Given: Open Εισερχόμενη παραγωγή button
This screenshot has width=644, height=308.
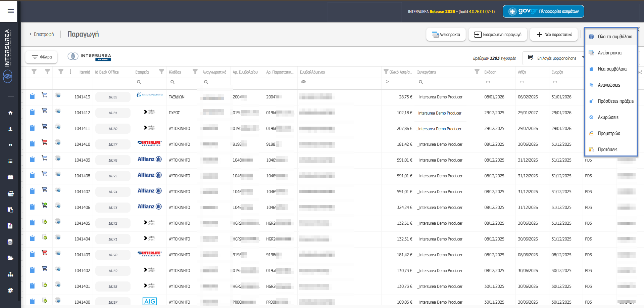Looking at the screenshot, I should point(498,35).
